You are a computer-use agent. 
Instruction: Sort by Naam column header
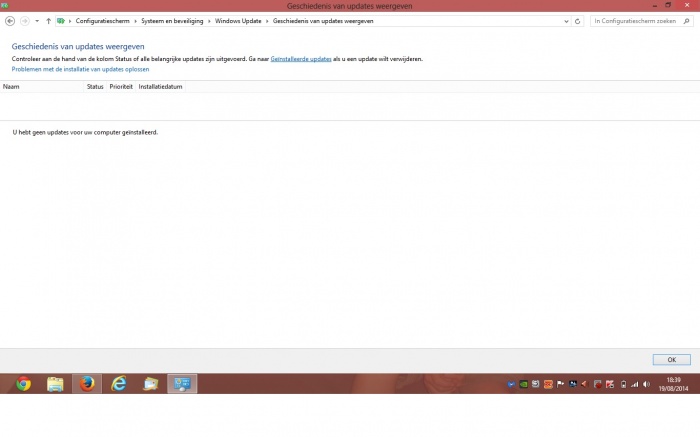click(42, 87)
